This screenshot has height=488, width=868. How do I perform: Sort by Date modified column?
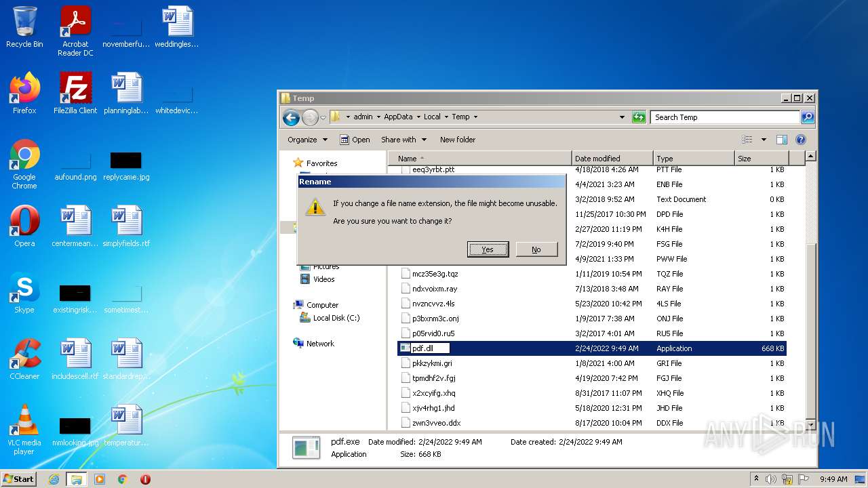coord(612,159)
